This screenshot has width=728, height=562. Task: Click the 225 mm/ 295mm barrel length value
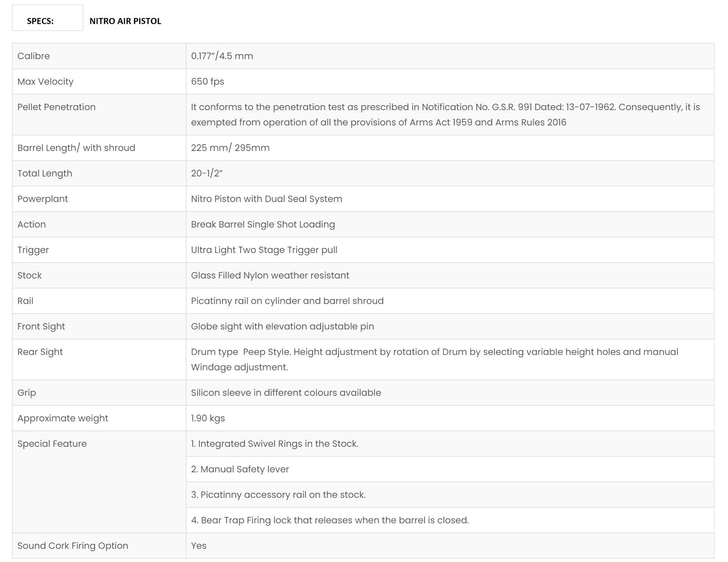(230, 148)
